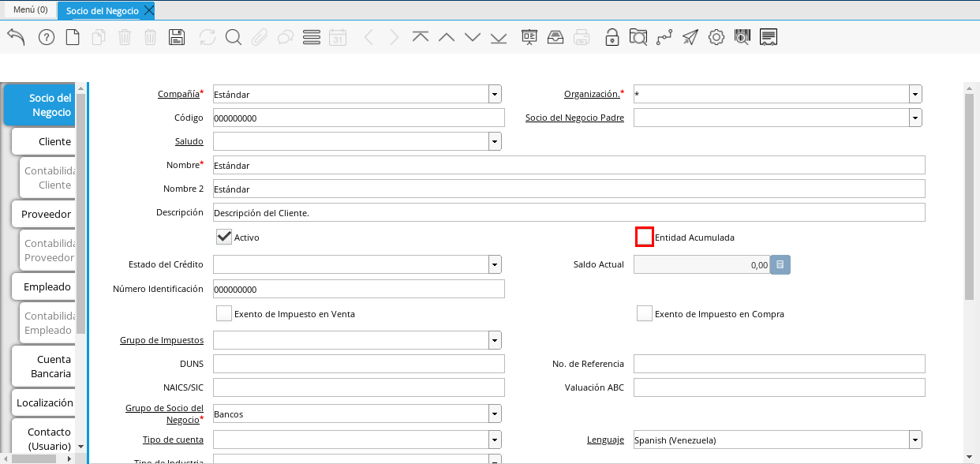Enable the Entidad Acumulada checkbox
The image size is (980, 464).
645,237
